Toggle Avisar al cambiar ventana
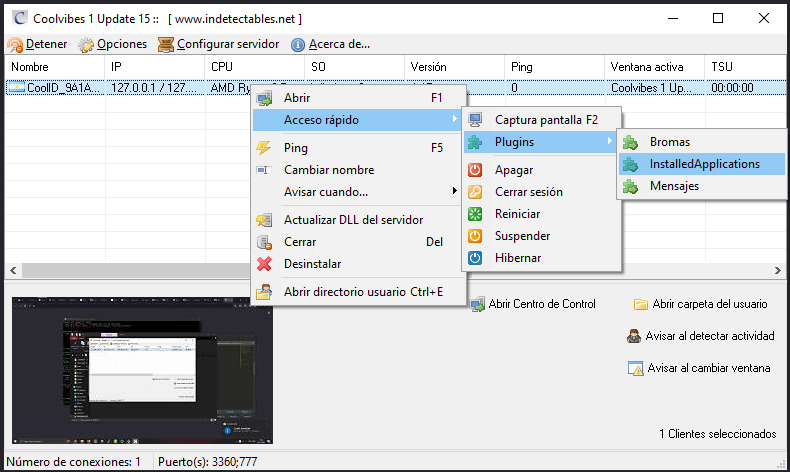The width and height of the screenshot is (790, 472). tap(699, 368)
